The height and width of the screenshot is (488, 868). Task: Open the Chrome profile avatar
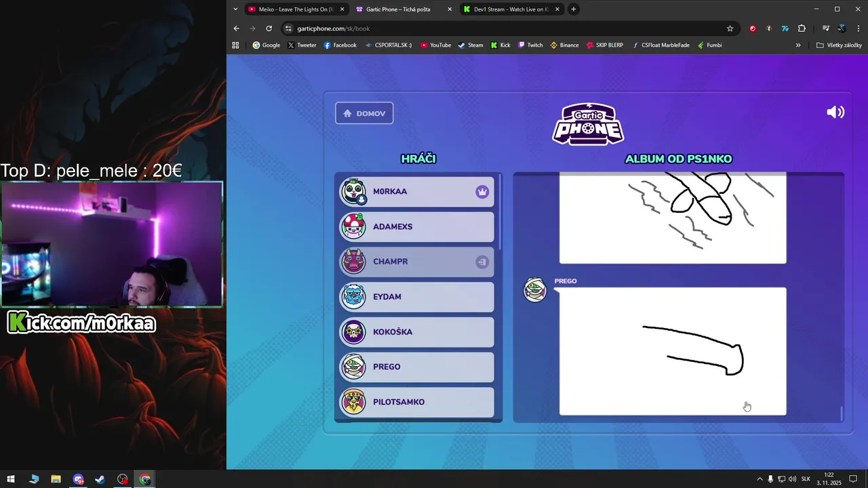(x=842, y=28)
